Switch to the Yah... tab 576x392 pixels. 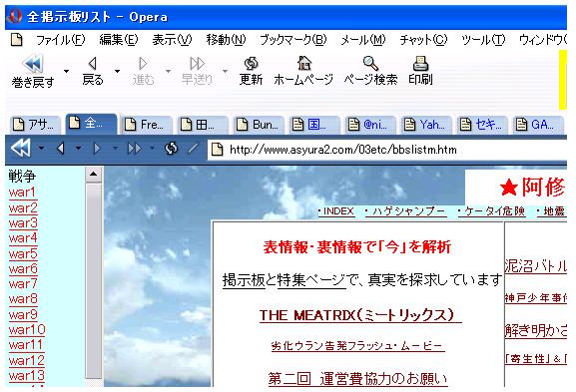pos(425,125)
